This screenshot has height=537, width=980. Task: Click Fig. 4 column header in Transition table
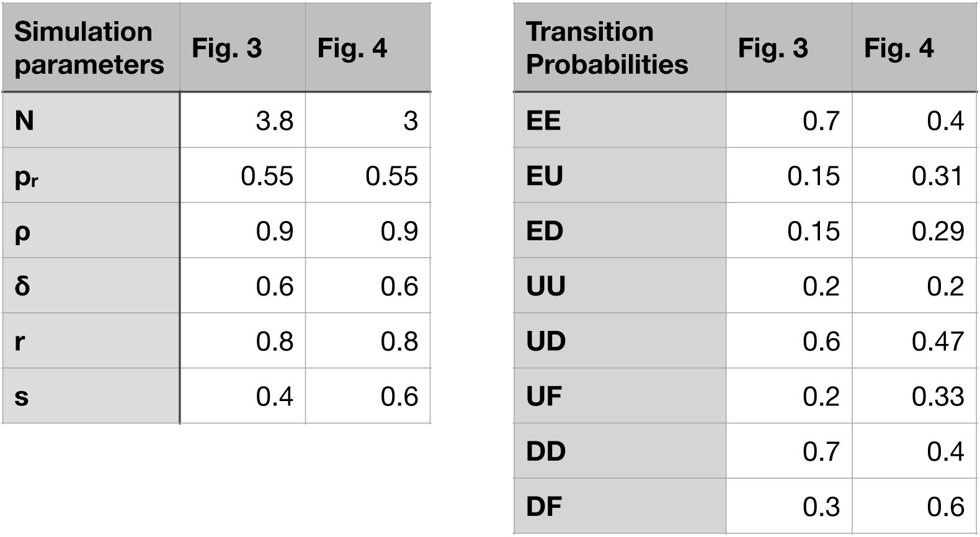point(914,48)
